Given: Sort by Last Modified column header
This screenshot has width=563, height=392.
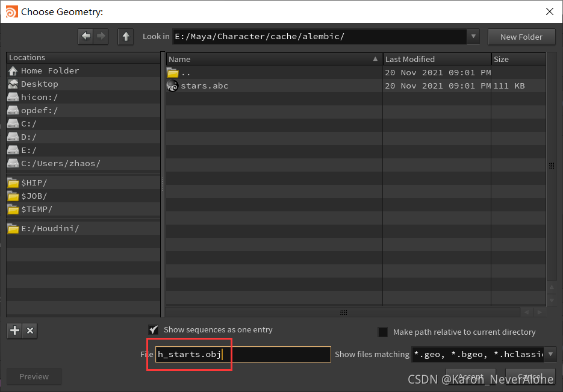Looking at the screenshot, I should [437, 59].
